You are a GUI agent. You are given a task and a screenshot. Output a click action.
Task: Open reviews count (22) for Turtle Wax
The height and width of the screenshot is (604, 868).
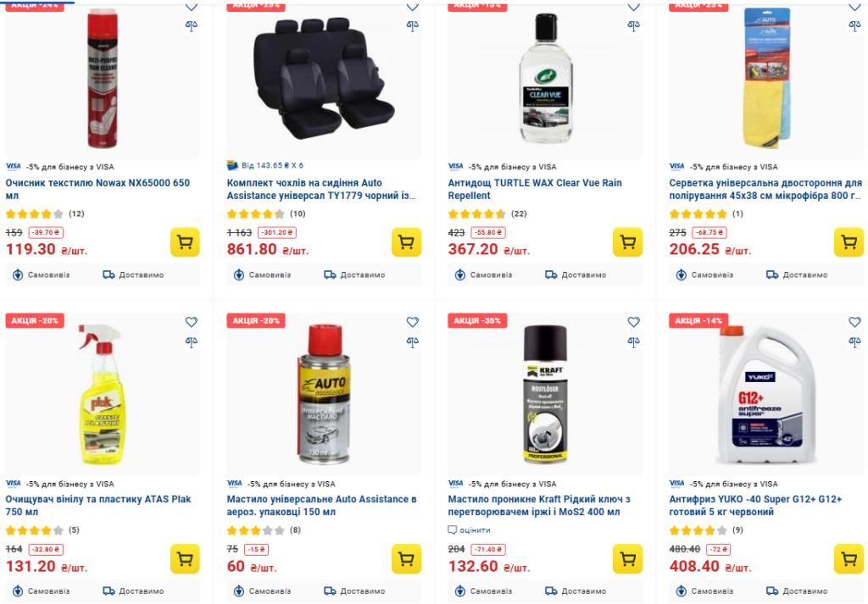tap(520, 213)
